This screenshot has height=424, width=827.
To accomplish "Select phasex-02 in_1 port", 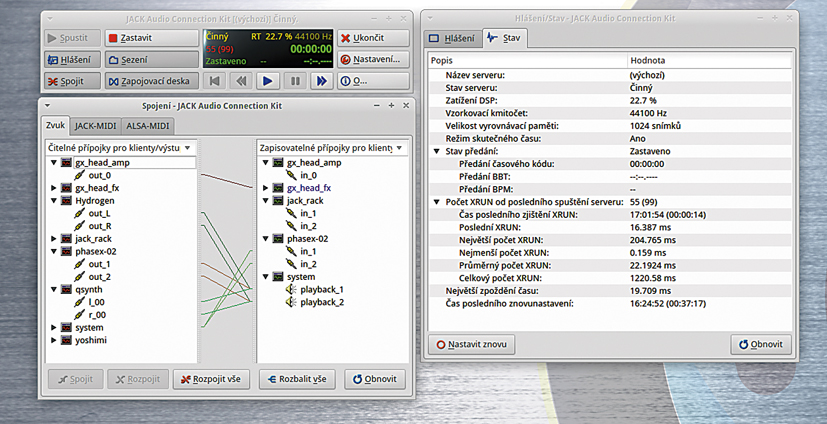I will pos(308,252).
